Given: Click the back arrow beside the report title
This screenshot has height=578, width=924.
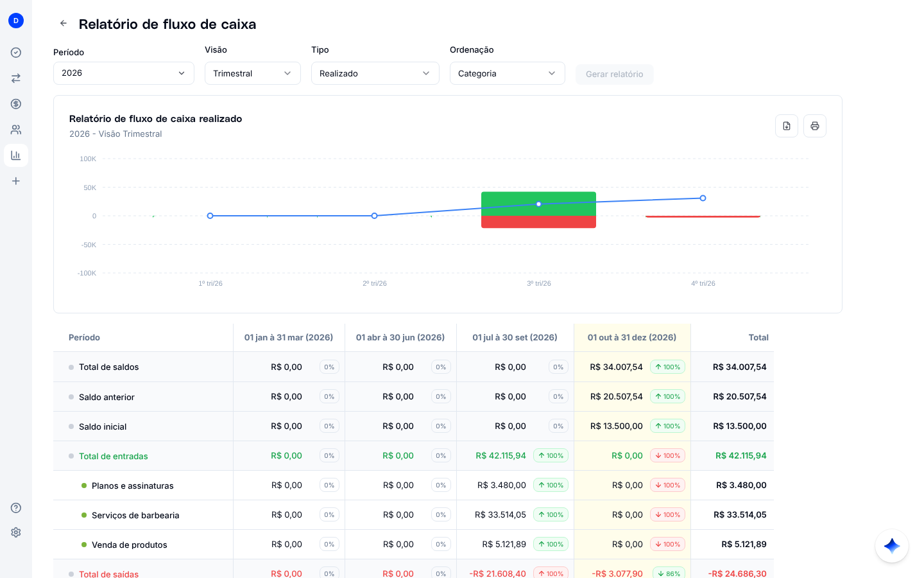Looking at the screenshot, I should pos(64,23).
